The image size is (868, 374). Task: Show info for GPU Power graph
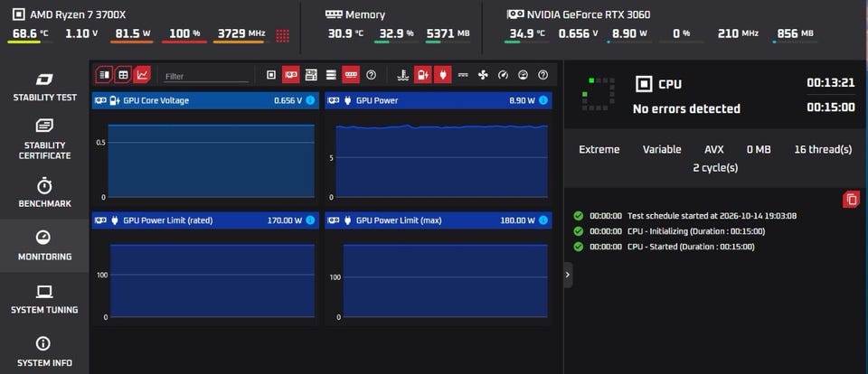543,100
